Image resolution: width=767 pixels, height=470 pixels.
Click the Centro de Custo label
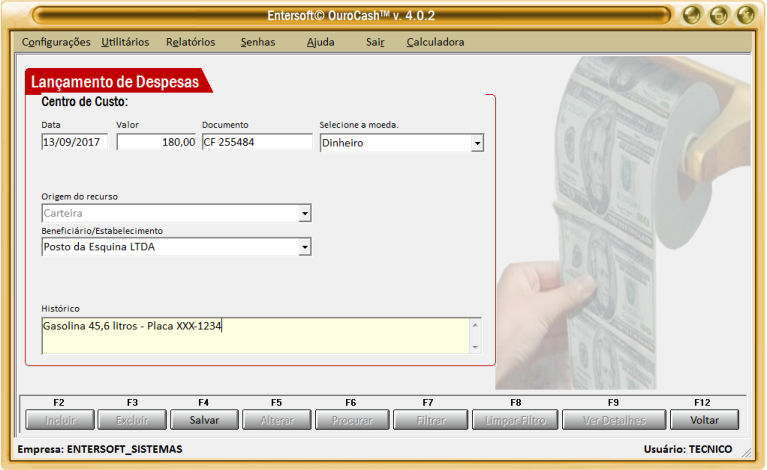(x=85, y=102)
